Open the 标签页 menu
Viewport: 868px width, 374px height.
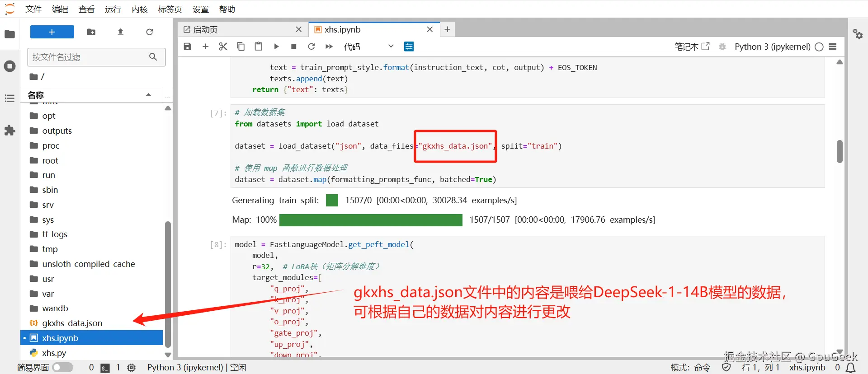[x=170, y=9]
